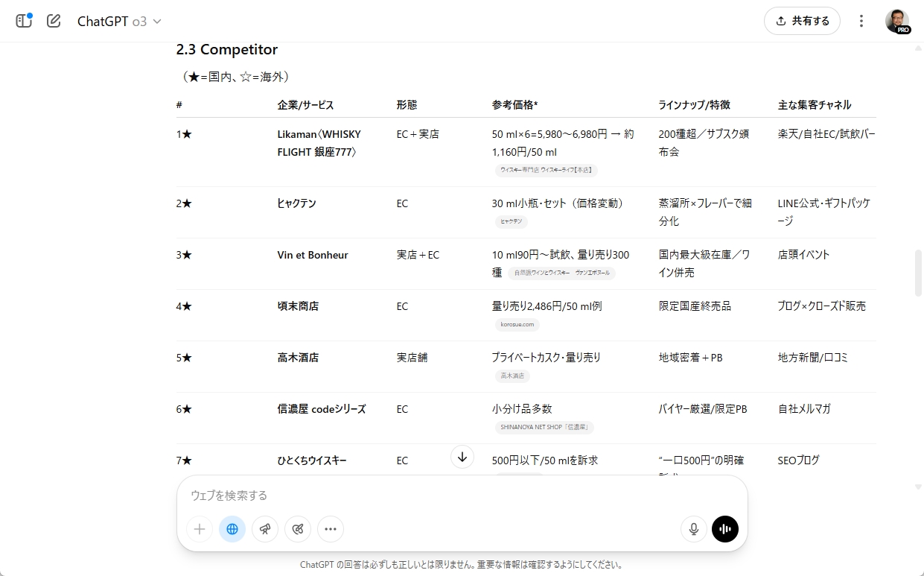Open the SHINANOYA NET SHOP citation chip
Image resolution: width=924 pixels, height=576 pixels.
pos(544,427)
